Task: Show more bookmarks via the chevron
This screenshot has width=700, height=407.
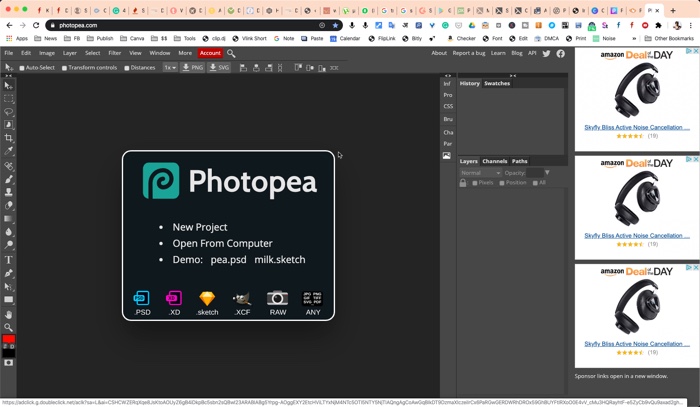Action: tap(634, 39)
